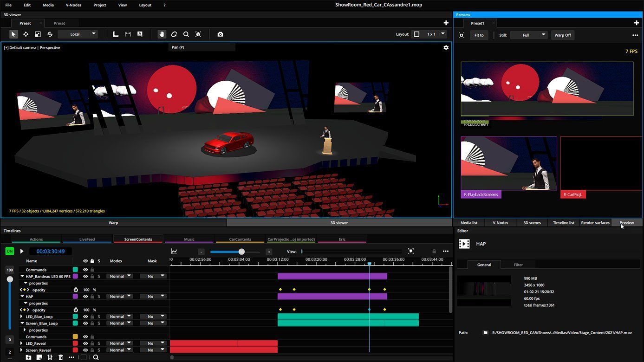Screen dimensions: 644x362
Task: Collapse the HAP_Bandeau LED 60 FPS layer
Action: (22, 276)
